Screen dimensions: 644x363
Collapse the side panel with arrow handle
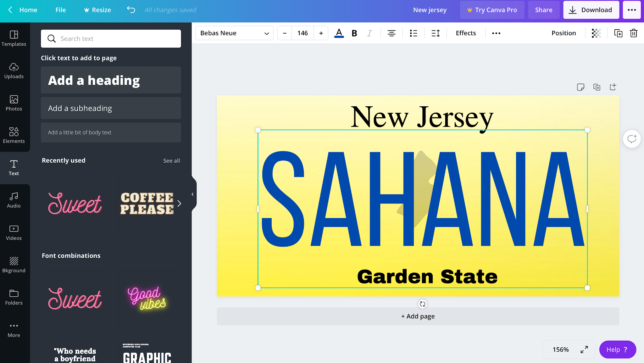coord(193,194)
